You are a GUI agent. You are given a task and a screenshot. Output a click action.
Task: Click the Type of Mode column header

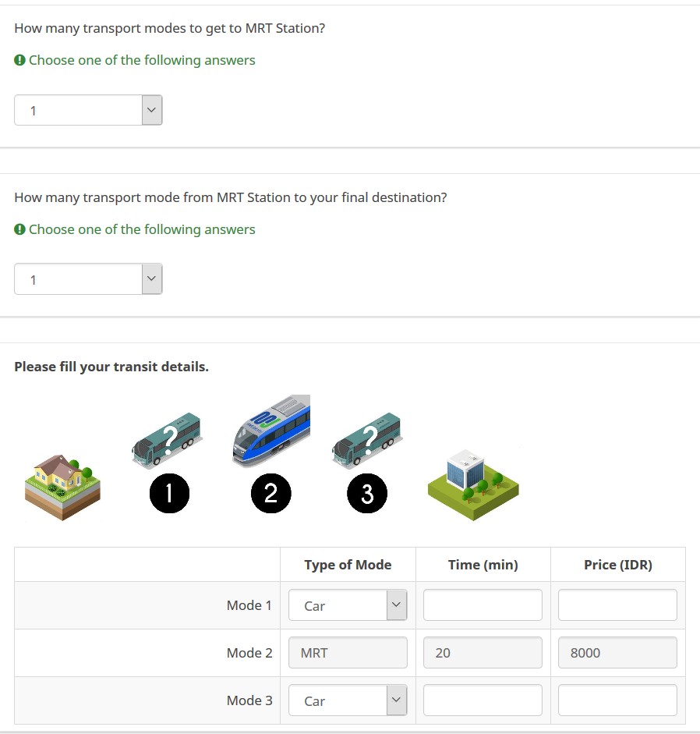348,565
